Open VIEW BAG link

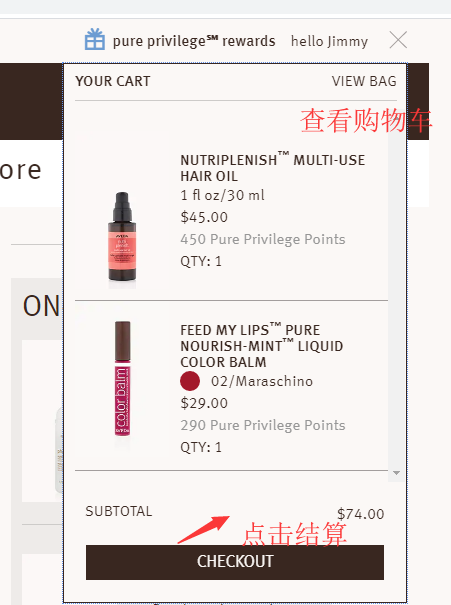pyautogui.click(x=364, y=81)
